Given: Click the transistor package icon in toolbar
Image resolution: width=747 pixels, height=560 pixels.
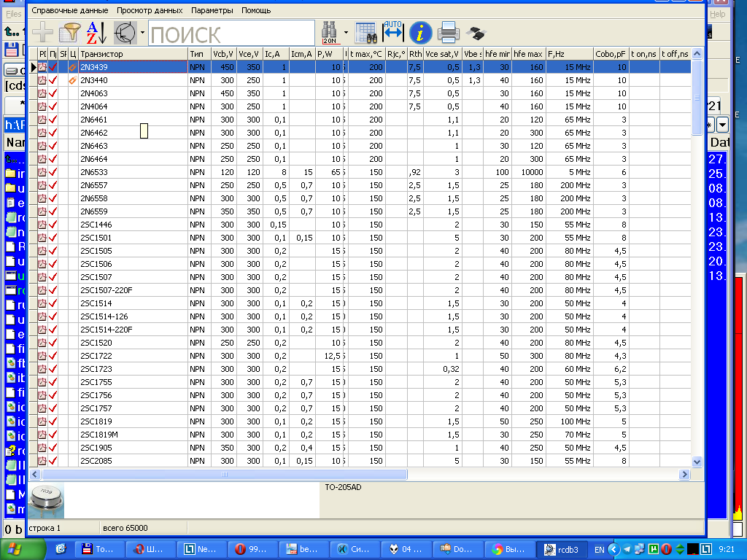Looking at the screenshot, I should 476,33.
